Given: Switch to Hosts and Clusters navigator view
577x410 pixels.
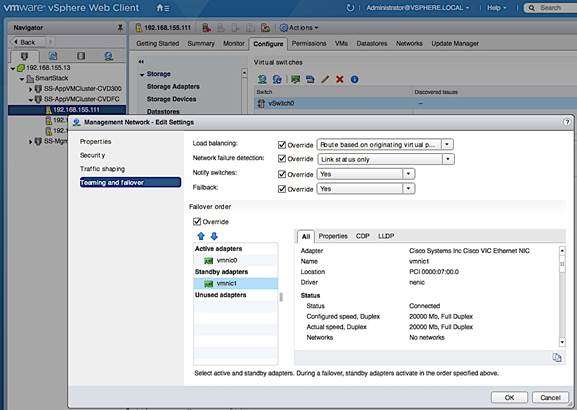Looking at the screenshot, I should point(24,56).
